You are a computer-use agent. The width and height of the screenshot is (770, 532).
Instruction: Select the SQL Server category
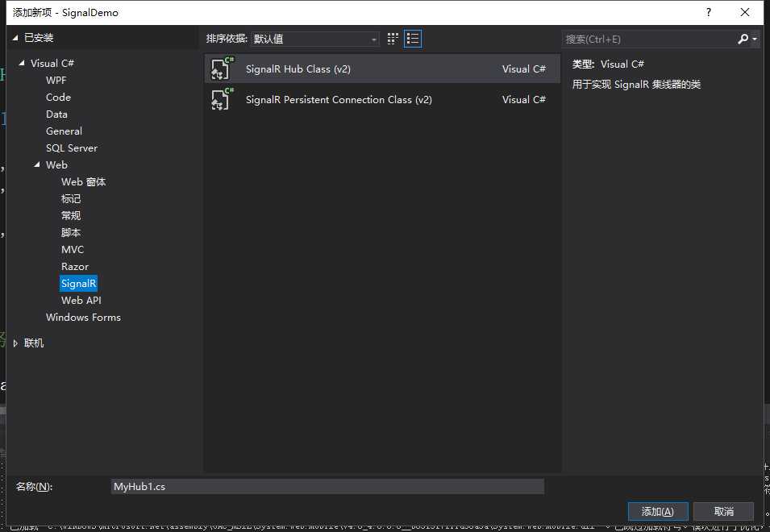[x=72, y=148]
